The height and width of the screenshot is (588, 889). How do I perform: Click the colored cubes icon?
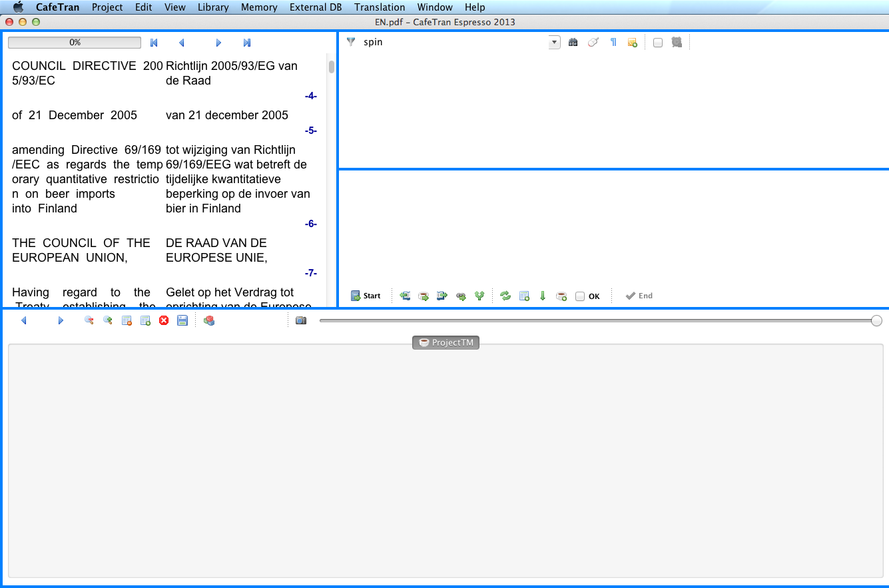[x=209, y=321]
